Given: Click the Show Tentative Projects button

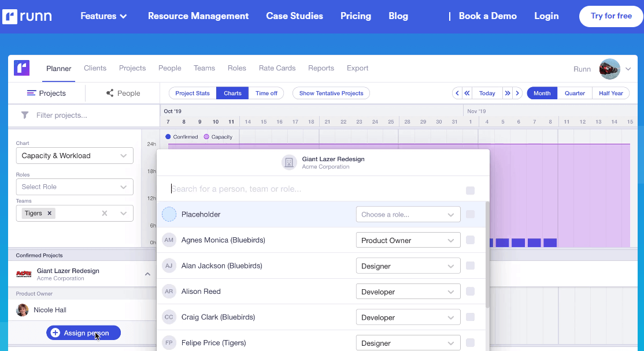Looking at the screenshot, I should pyautogui.click(x=331, y=93).
